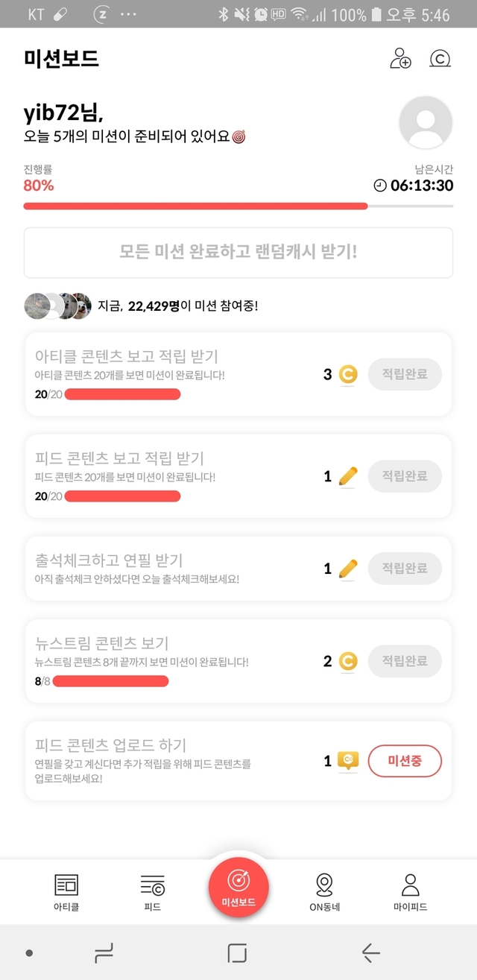Open the 아티클 tab
This screenshot has width=477, height=980.
click(66, 892)
